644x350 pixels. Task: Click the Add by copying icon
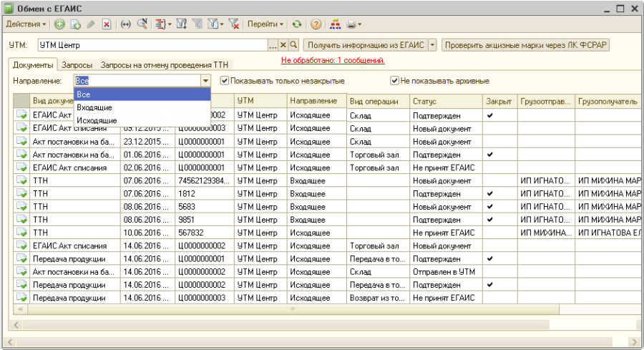click(76, 24)
